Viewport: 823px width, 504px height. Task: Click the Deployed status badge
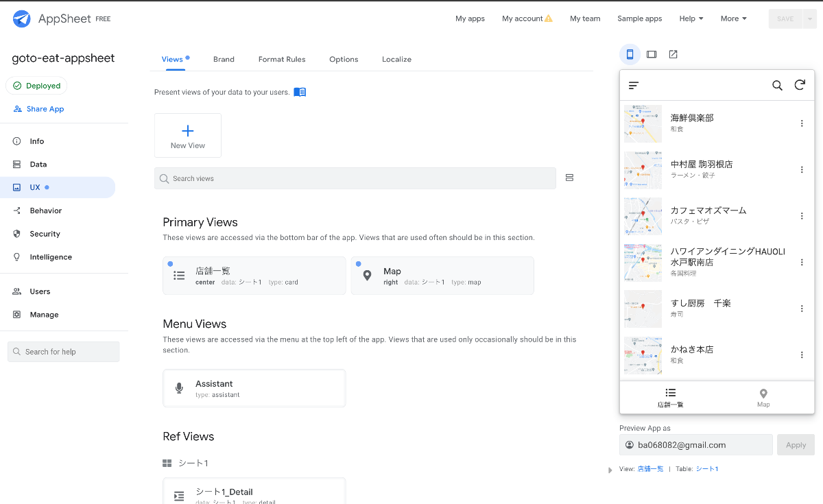36,86
